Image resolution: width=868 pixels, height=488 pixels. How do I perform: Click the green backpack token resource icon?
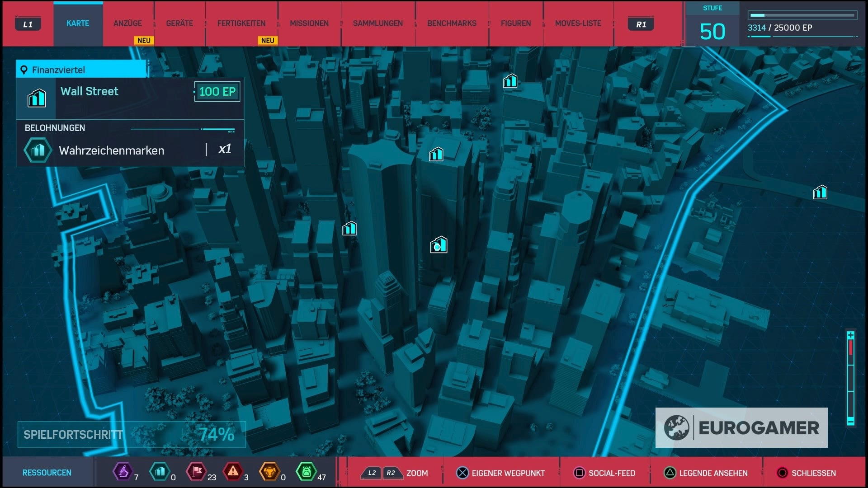[x=306, y=472]
